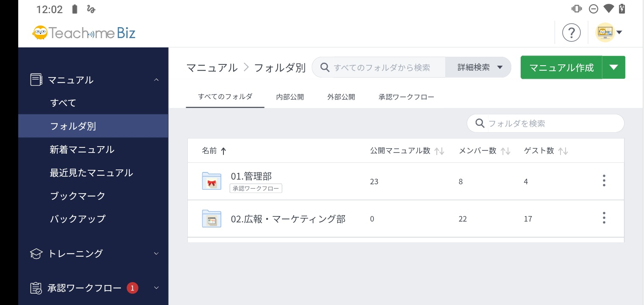The image size is (644, 305).
Task: Open ブックマーク in the sidebar
Action: (78, 196)
